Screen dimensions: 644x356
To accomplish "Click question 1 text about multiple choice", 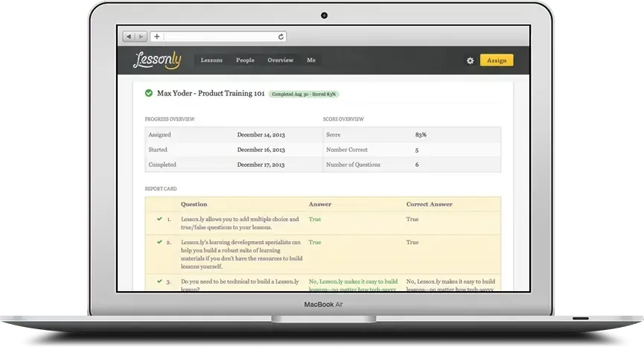I will coord(240,223).
